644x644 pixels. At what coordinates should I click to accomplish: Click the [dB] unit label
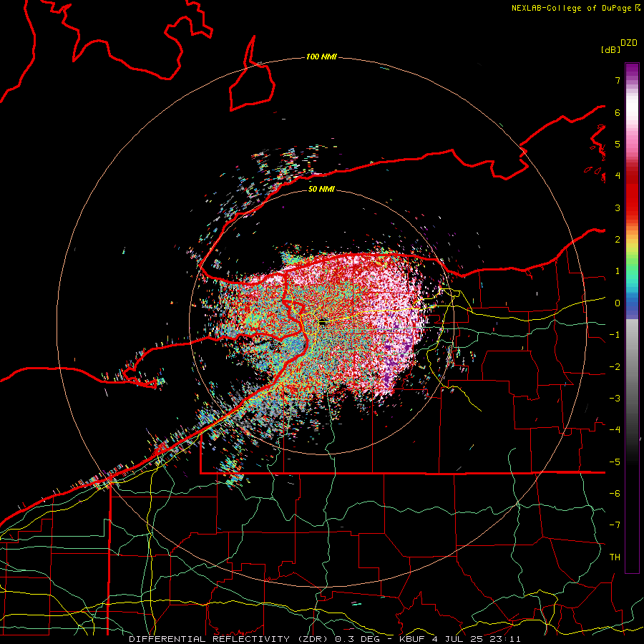pyautogui.click(x=611, y=49)
